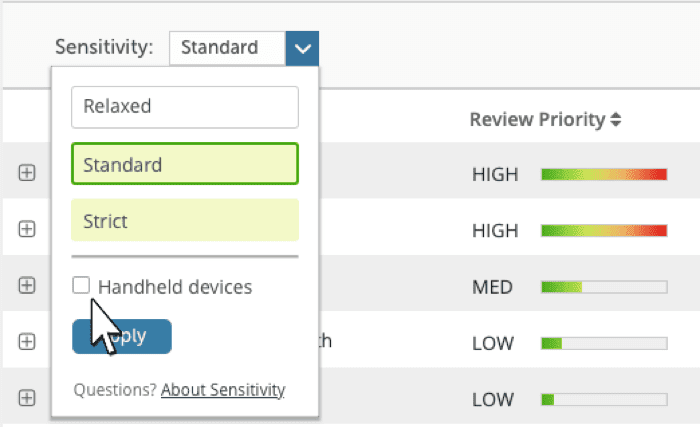Click the last LOW priority progress bar
700x428 pixels.
click(x=603, y=400)
